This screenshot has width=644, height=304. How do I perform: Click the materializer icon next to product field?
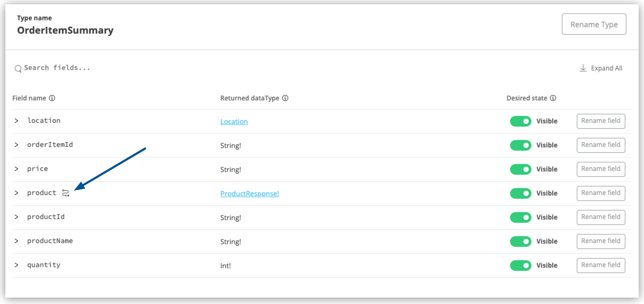pyautogui.click(x=65, y=193)
